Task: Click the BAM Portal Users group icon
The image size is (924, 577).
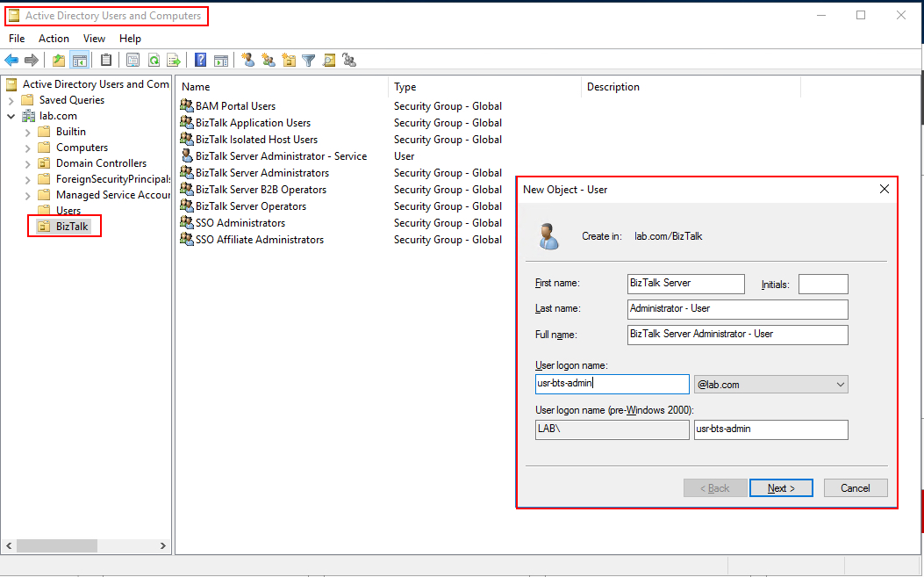Action: 187,105
